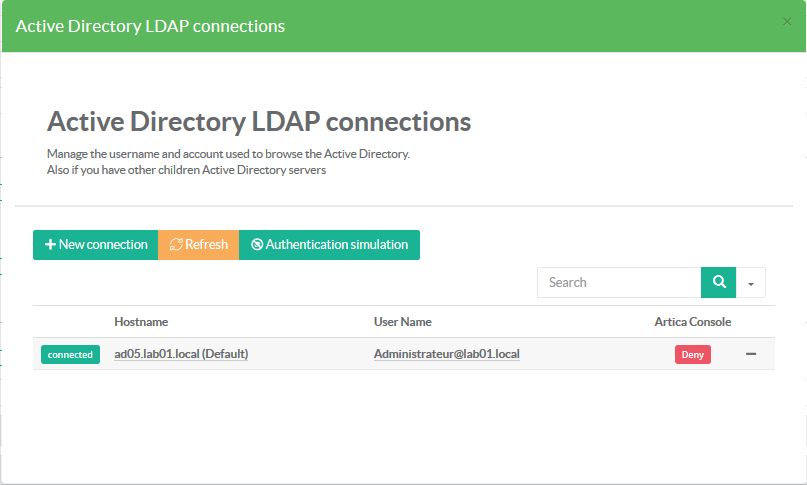
Task: Click the children Active Directory servers text line
Action: pyautogui.click(x=186, y=170)
